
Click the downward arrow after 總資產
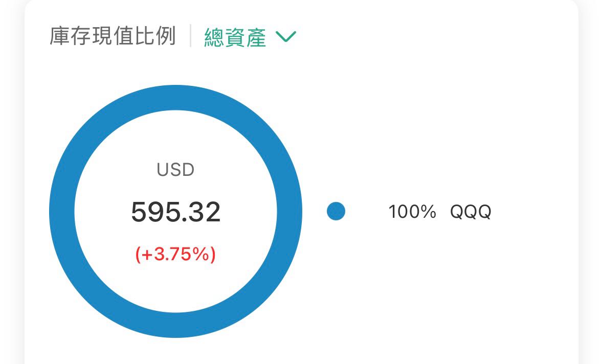286,36
